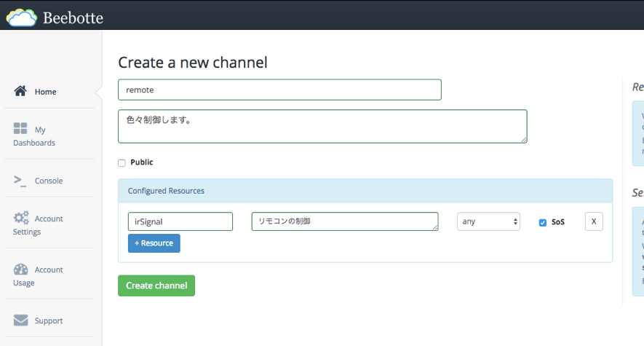Uncheck the SoS checkbox
Screen dimensions: 644x346
click(542, 222)
